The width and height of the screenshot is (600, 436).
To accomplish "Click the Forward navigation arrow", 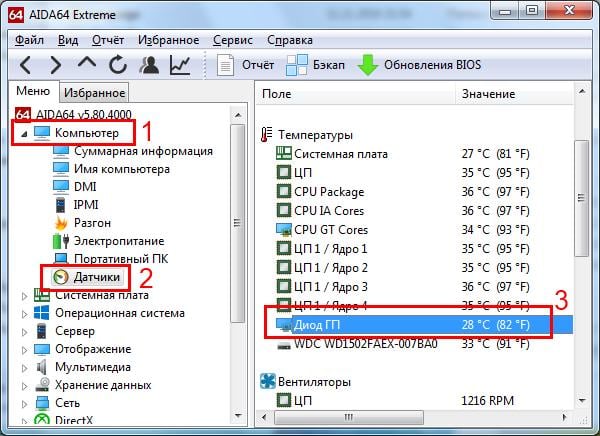I will 56,65.
